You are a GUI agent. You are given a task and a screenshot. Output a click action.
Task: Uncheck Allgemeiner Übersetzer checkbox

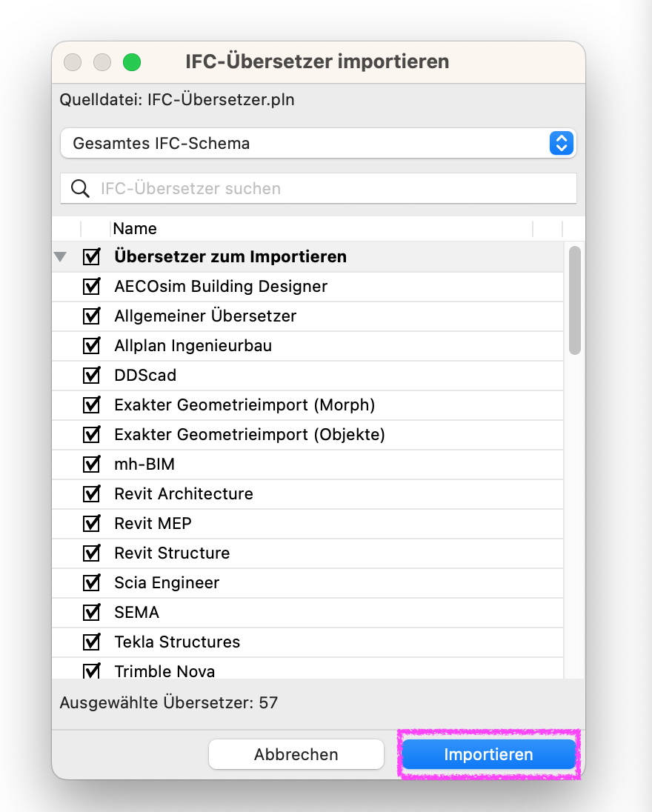(92, 316)
